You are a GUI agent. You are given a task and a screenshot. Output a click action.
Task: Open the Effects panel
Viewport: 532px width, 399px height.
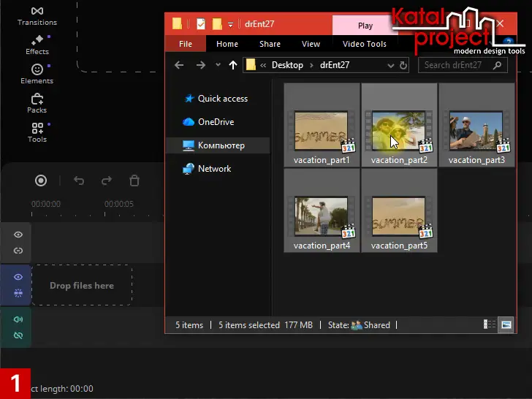(x=37, y=45)
